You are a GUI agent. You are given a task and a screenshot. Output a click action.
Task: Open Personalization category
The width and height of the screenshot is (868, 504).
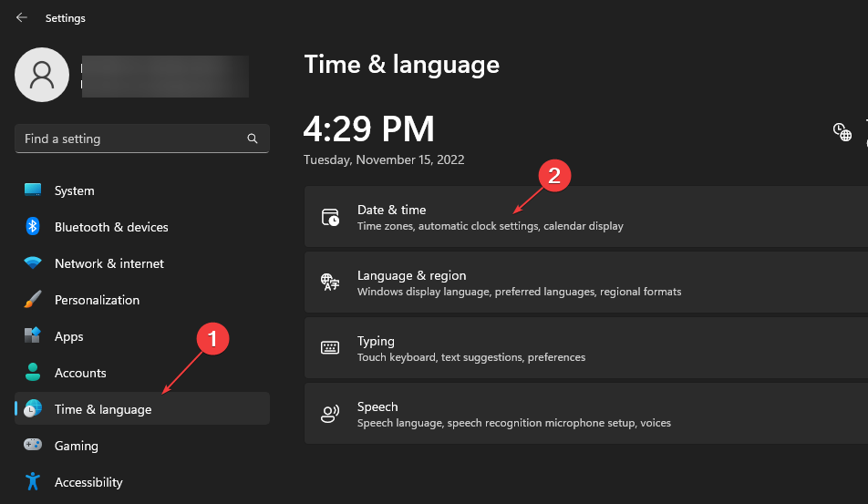pos(97,301)
